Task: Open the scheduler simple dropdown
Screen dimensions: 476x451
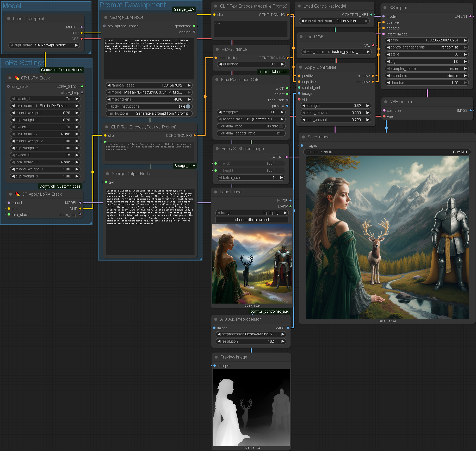Action: pyautogui.click(x=427, y=76)
